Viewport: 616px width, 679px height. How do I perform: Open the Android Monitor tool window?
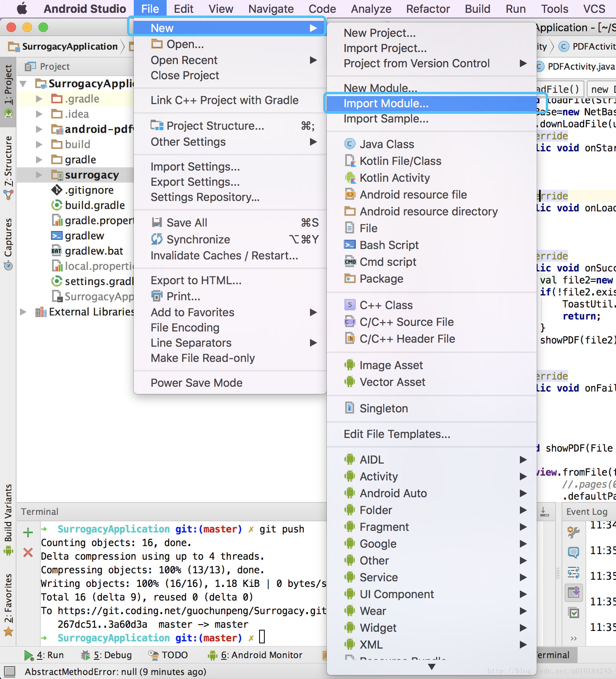pyautogui.click(x=255, y=655)
